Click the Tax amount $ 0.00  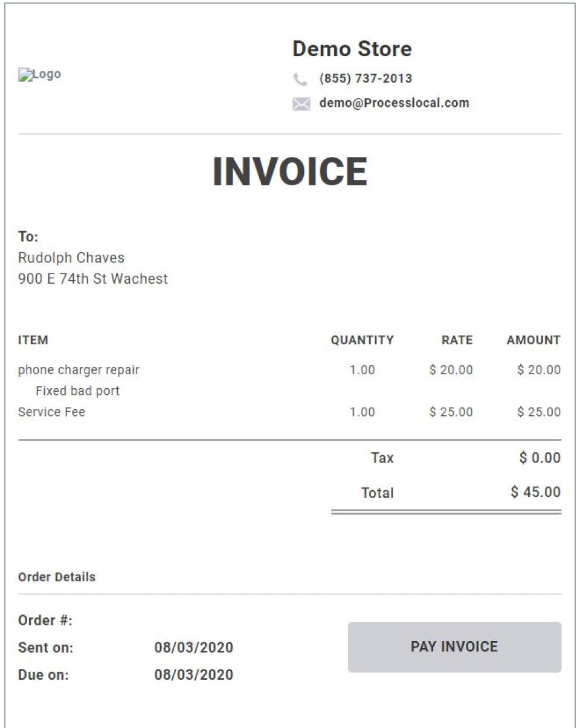pyautogui.click(x=540, y=458)
